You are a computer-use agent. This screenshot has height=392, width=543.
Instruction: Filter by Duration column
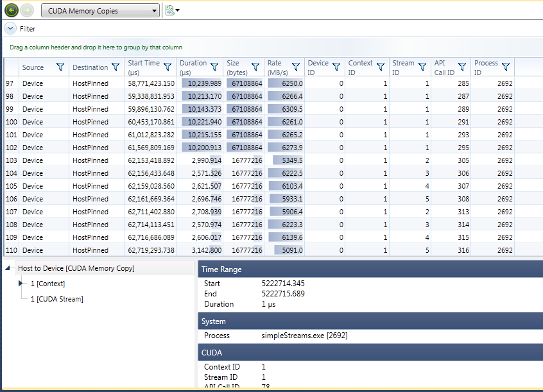(x=215, y=67)
